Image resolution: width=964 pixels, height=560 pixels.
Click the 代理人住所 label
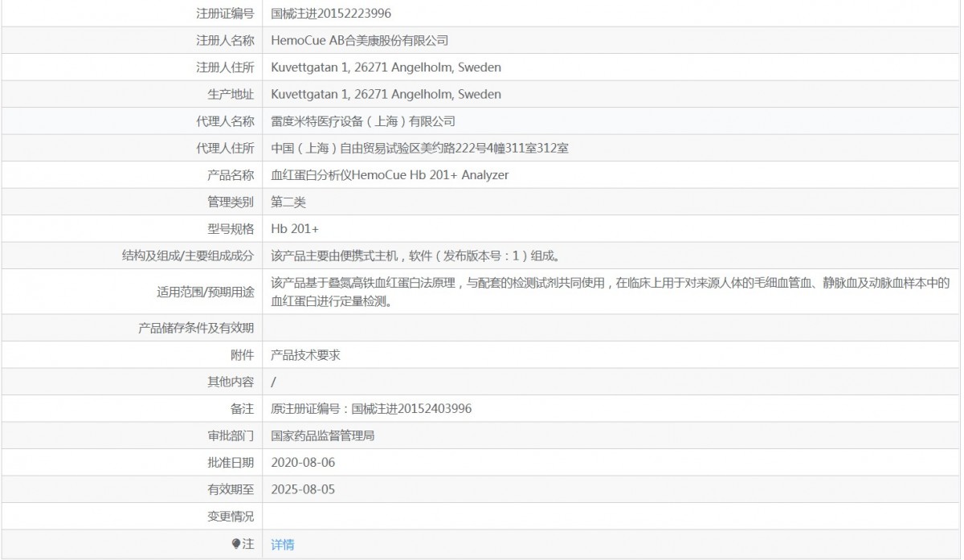pos(225,148)
